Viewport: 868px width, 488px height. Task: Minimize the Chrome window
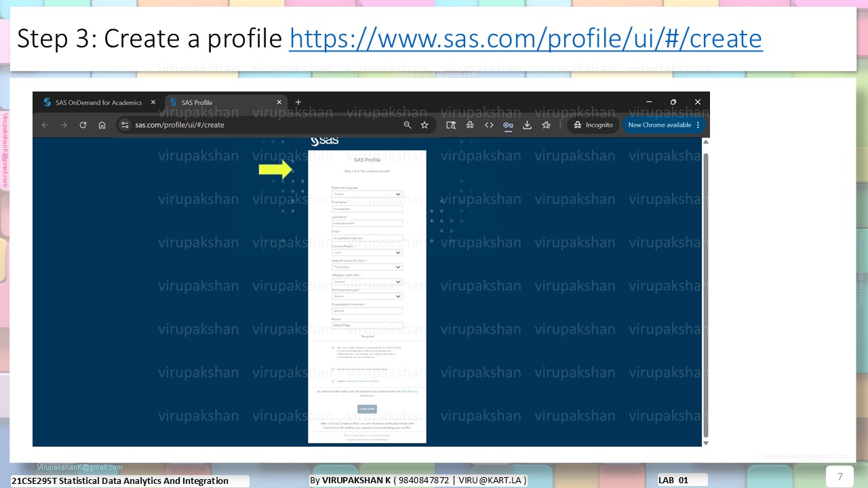click(x=649, y=102)
